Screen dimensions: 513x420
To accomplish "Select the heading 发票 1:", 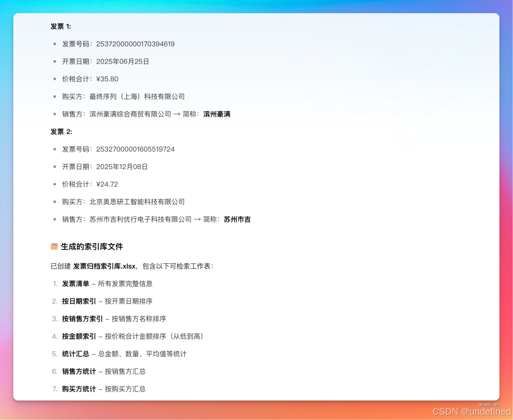I will point(61,27).
